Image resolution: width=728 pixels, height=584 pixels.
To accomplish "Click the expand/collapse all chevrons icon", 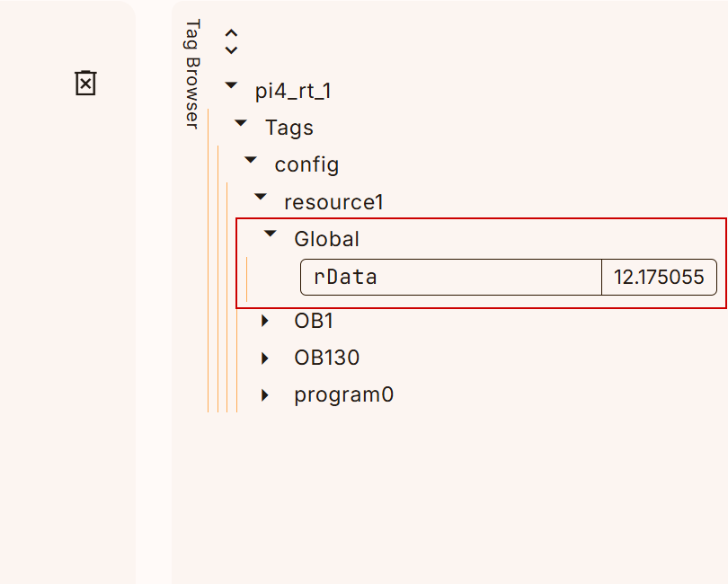I will click(x=231, y=42).
